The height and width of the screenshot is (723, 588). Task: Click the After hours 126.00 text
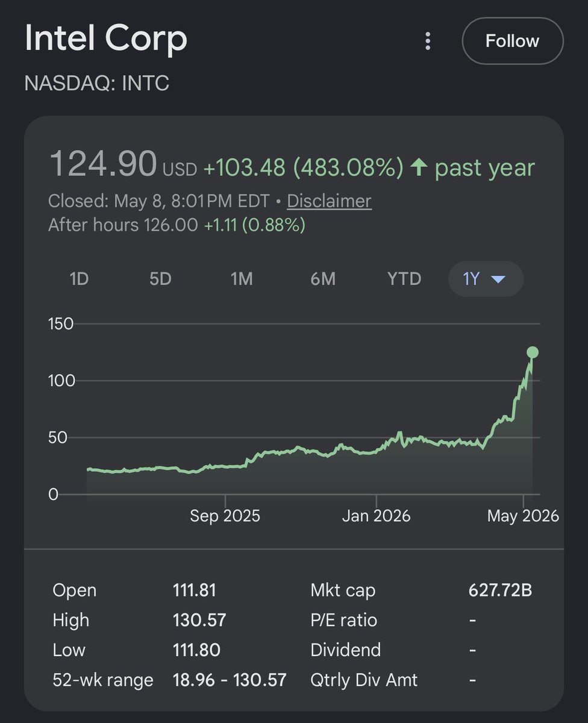pyautogui.click(x=123, y=225)
